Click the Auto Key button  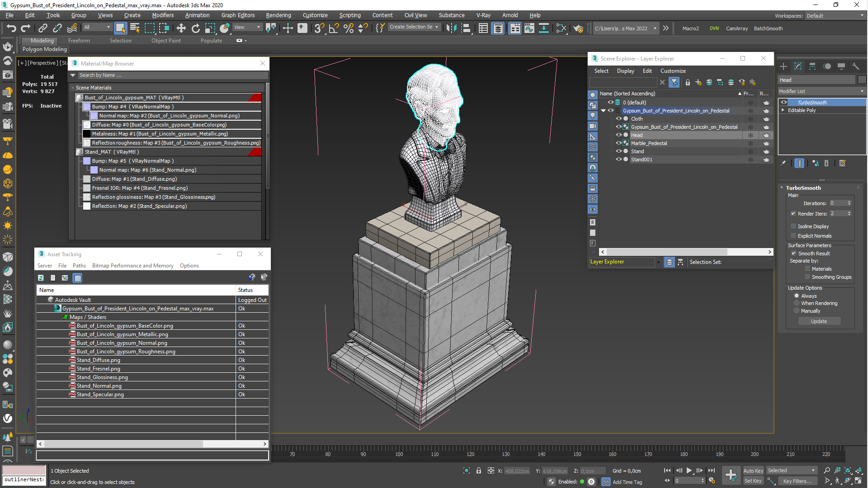(x=753, y=471)
